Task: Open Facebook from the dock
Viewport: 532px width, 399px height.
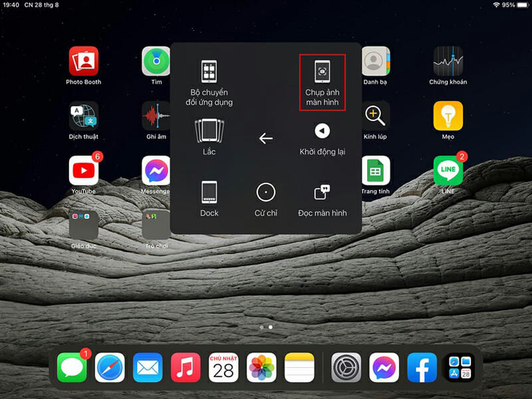Action: [x=422, y=367]
